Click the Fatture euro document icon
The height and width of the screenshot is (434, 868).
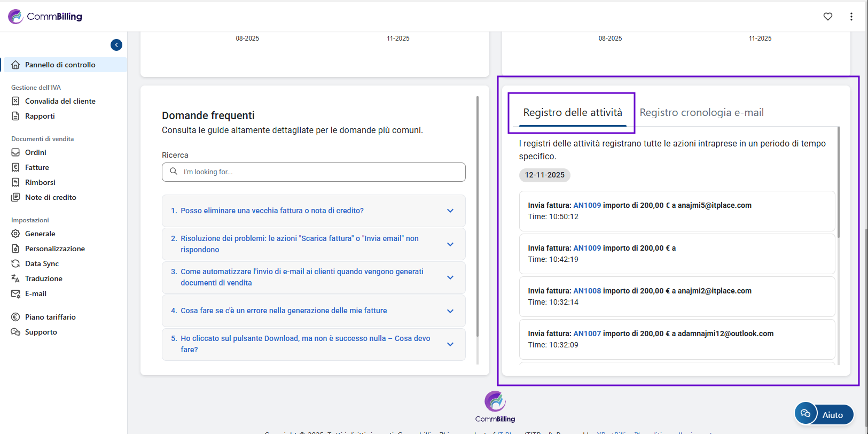click(x=15, y=167)
